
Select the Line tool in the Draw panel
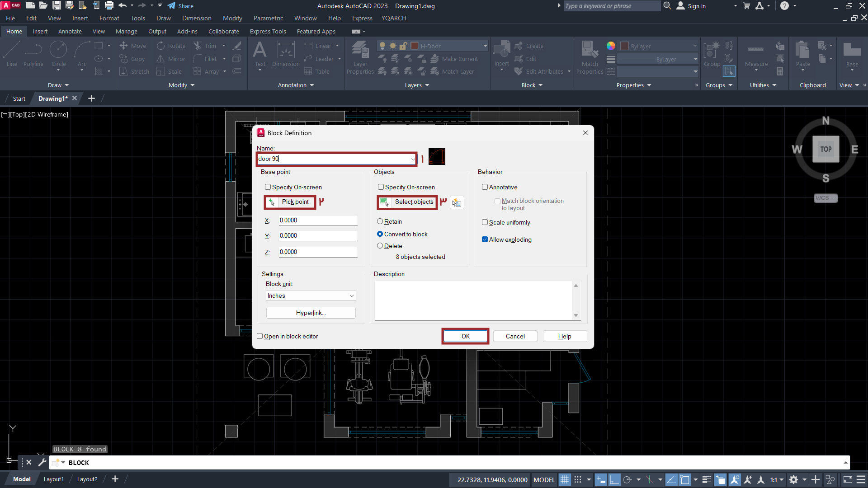point(12,53)
